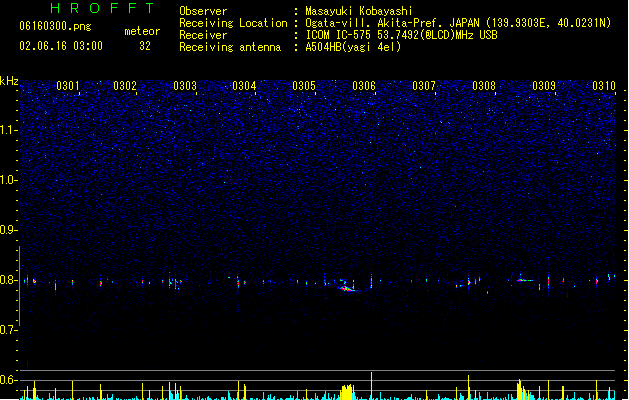Select the A504HB(yagi 4el) antenna text
Screen dimensions: 629x400
(x=353, y=47)
